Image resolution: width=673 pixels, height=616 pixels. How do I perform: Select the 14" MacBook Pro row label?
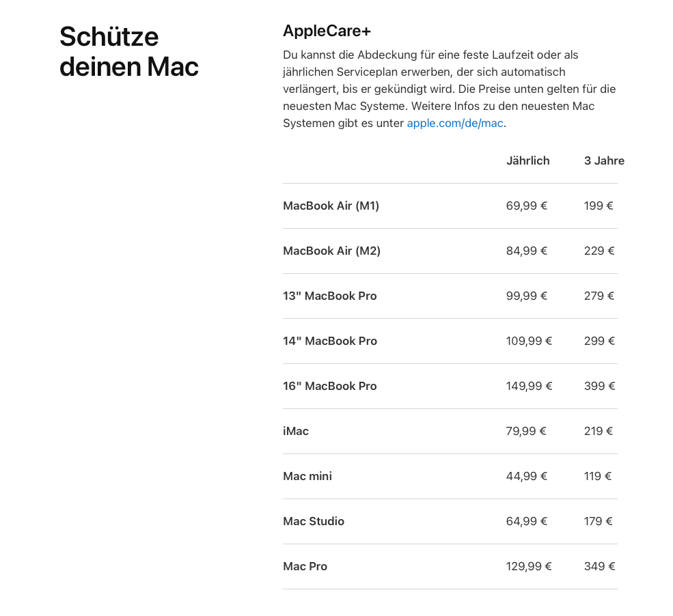point(329,341)
